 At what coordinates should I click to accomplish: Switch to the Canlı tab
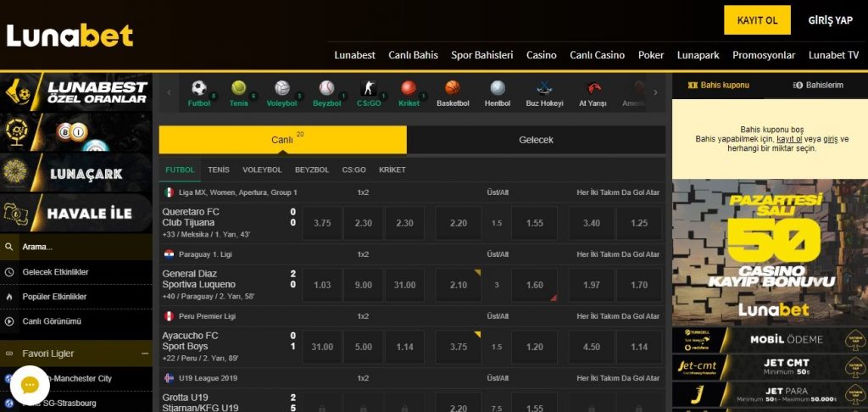pyautogui.click(x=283, y=140)
